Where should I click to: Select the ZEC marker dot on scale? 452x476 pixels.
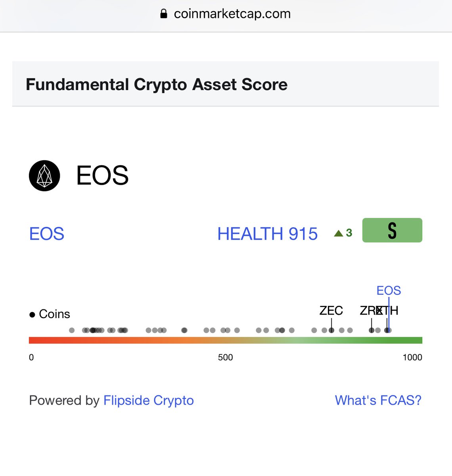[x=331, y=330]
